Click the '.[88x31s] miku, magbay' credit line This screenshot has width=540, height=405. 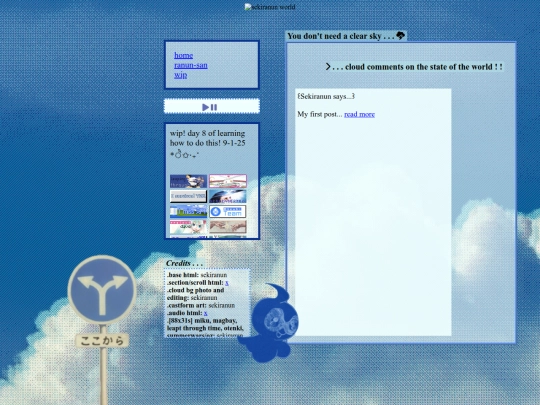(x=201, y=321)
